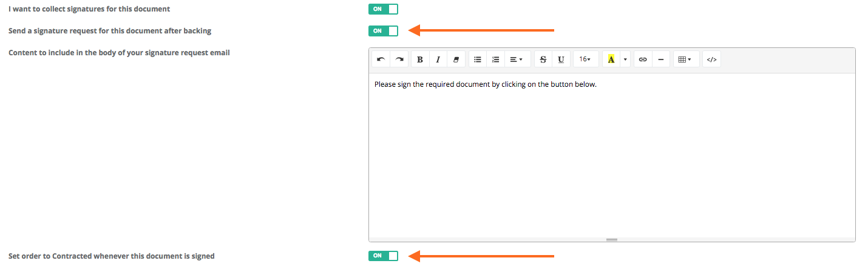
Task: Click 'Send a signature request' label
Action: (110, 30)
